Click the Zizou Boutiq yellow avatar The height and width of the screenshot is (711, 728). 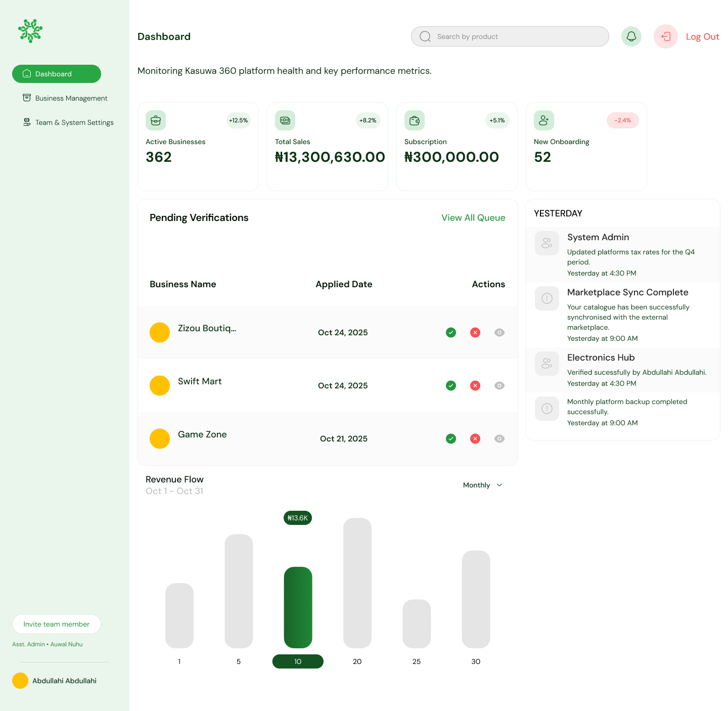[x=160, y=332]
